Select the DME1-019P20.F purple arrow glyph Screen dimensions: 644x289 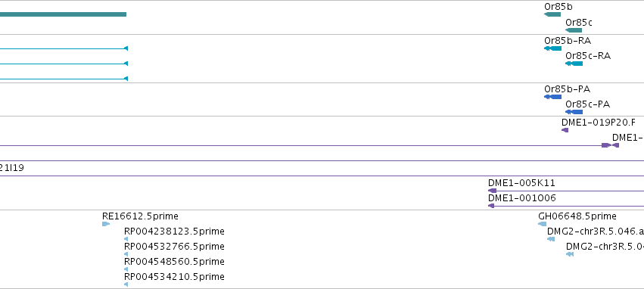pyautogui.click(x=565, y=130)
